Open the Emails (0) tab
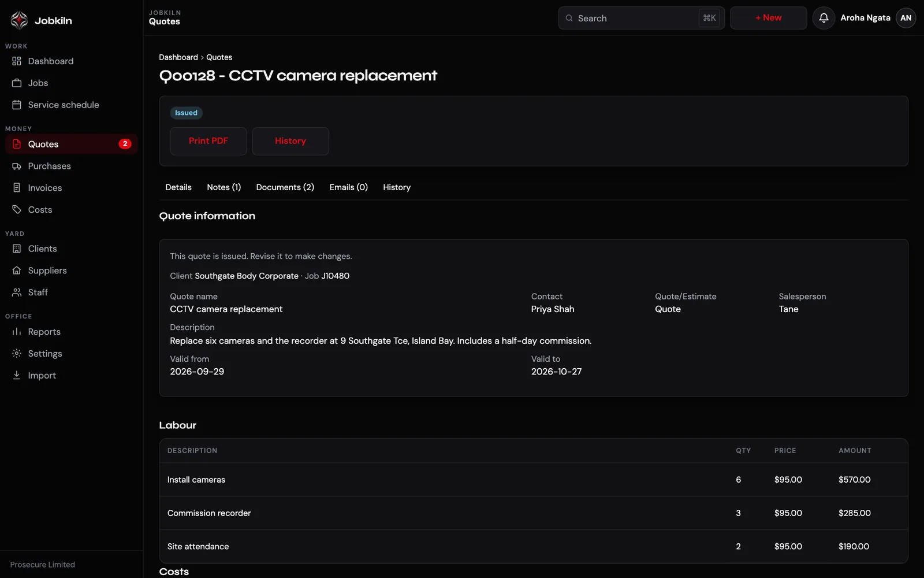The width and height of the screenshot is (924, 578). (x=349, y=187)
